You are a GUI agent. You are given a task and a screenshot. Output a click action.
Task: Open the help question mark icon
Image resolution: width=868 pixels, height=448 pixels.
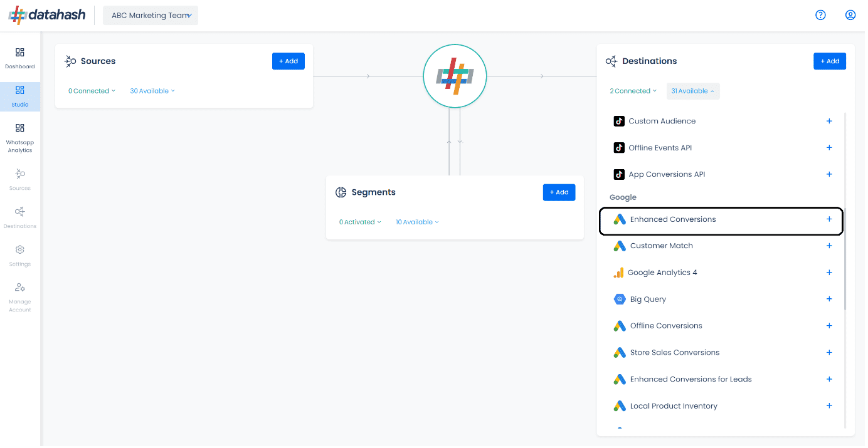point(820,15)
